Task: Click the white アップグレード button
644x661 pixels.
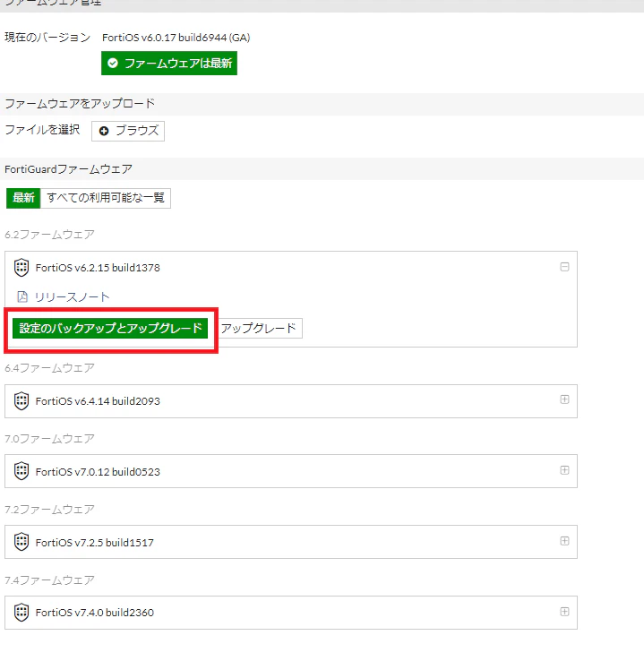Action: click(x=258, y=329)
